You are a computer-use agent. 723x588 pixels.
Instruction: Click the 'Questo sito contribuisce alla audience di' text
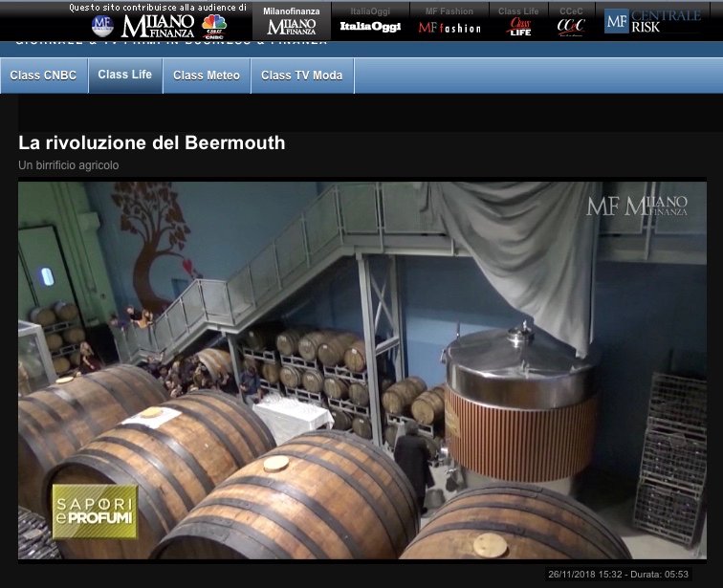click(x=158, y=8)
